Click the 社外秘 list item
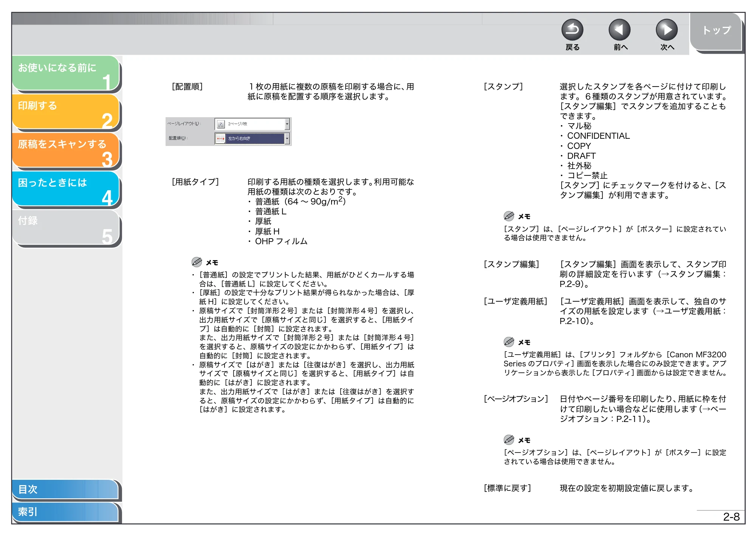The width and height of the screenshot is (756, 535). coord(579,166)
